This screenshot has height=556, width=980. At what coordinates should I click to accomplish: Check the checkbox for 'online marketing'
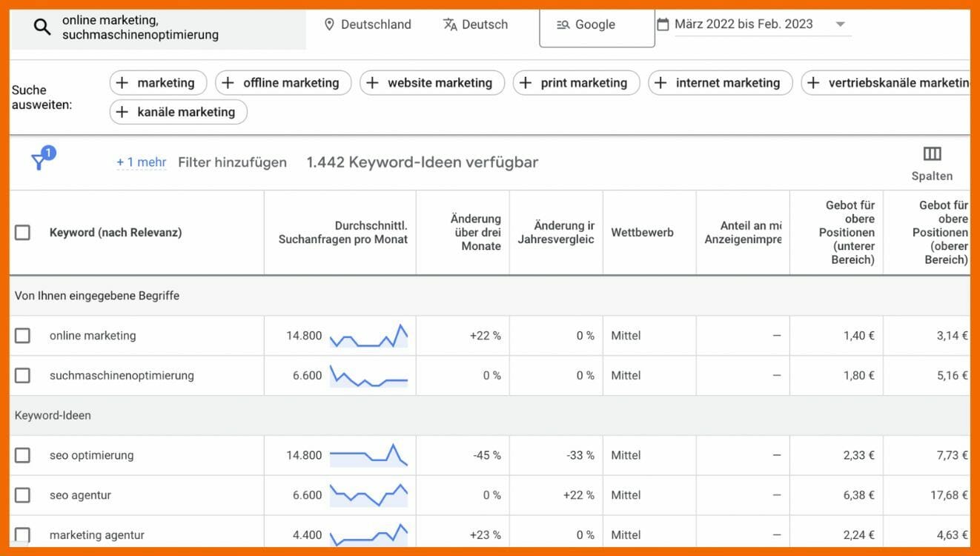(22, 335)
